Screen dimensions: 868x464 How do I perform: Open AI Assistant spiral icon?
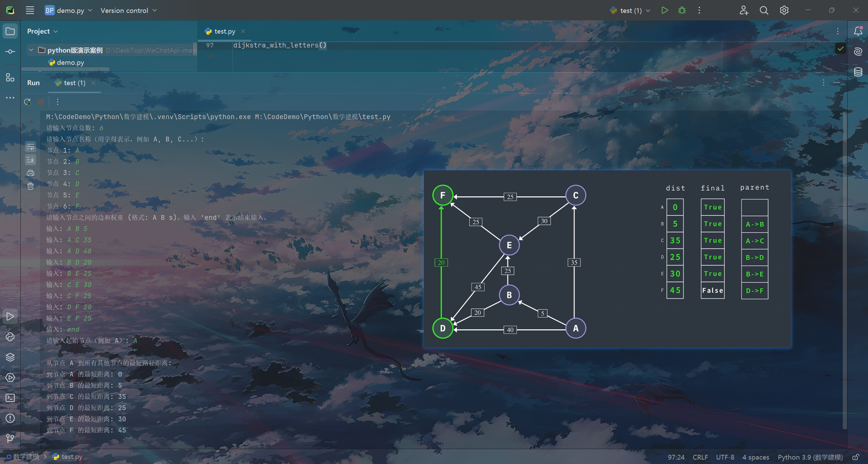[858, 52]
